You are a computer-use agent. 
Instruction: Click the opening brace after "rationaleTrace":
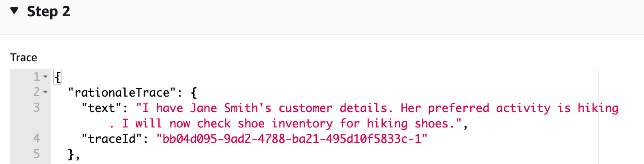pos(194,93)
